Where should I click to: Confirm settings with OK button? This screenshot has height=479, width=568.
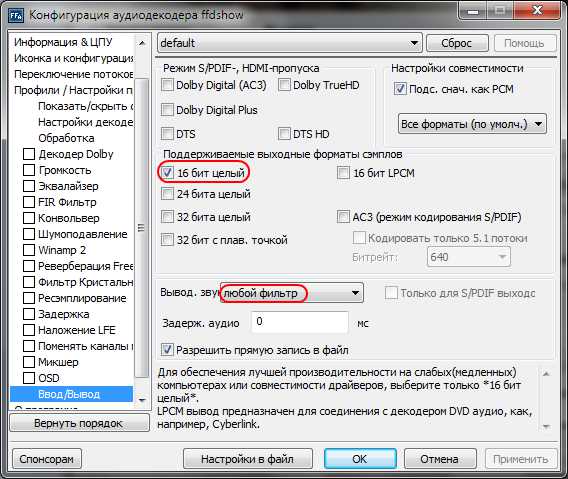point(360,459)
